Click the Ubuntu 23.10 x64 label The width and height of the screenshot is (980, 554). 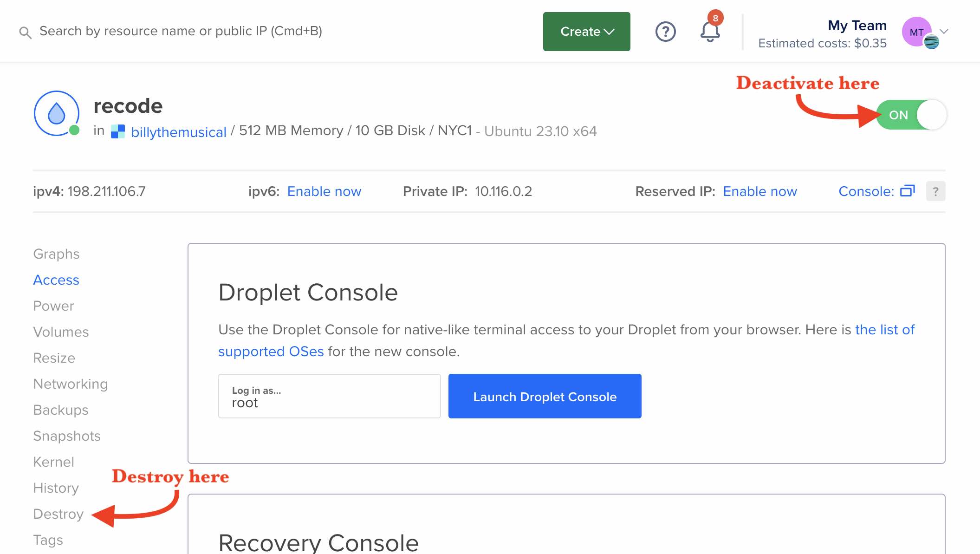tap(540, 131)
